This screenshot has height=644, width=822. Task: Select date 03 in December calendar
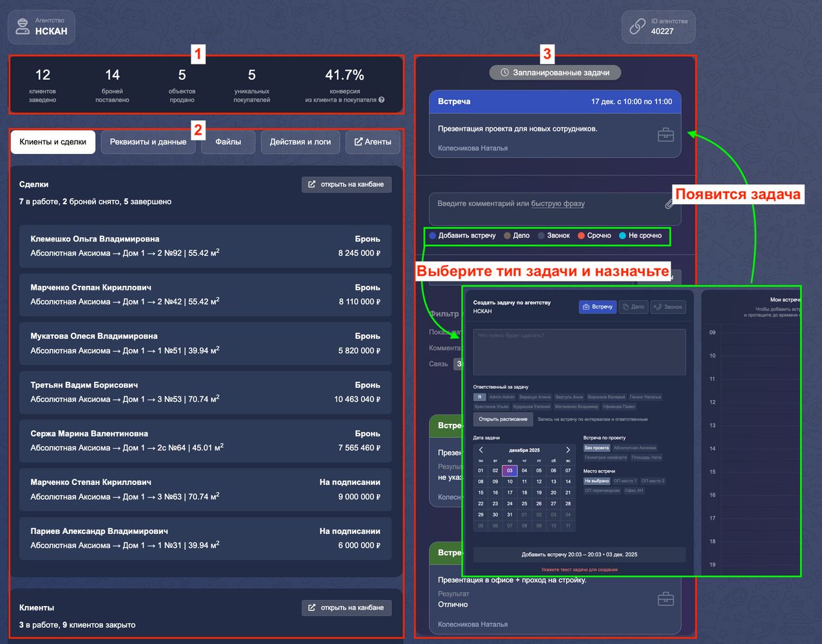510,471
